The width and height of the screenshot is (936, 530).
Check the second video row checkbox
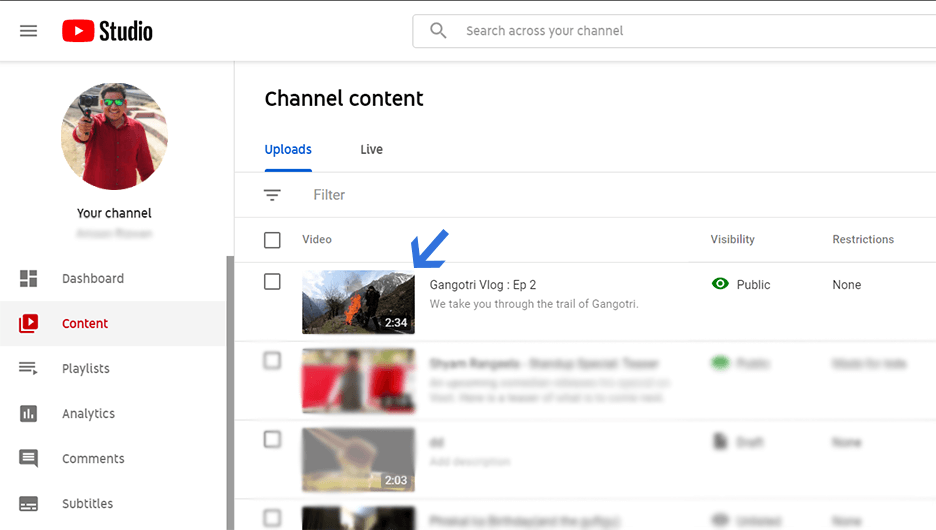[x=272, y=360]
